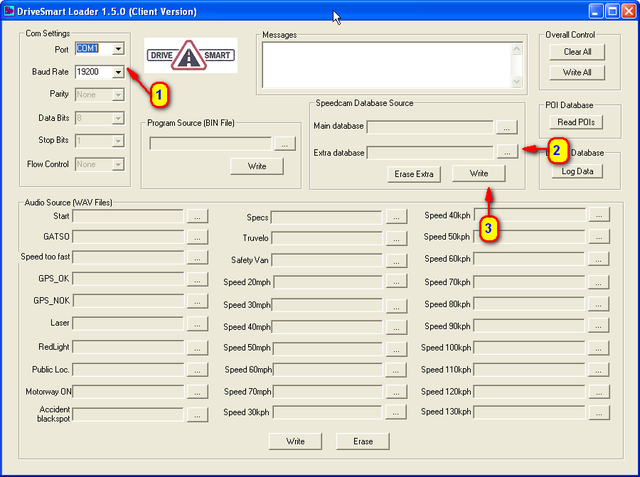Browse for the Safety Van WAV file
The width and height of the screenshot is (640, 477).
(396, 261)
